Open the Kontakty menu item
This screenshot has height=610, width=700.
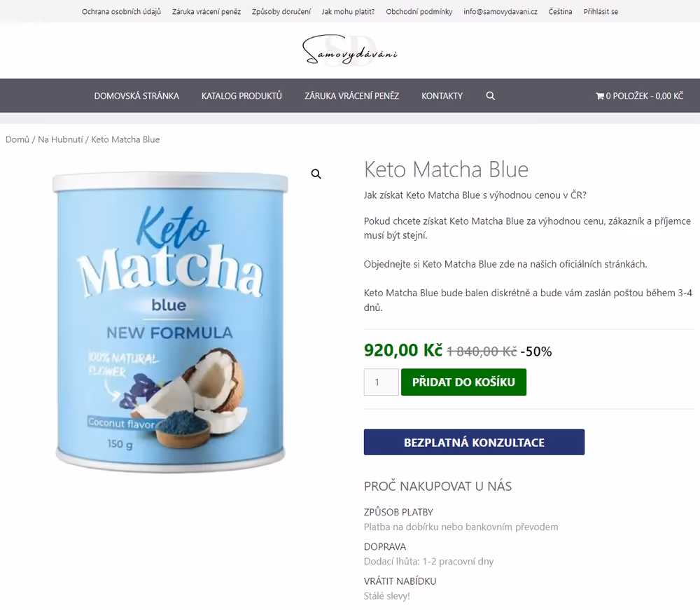coord(442,95)
